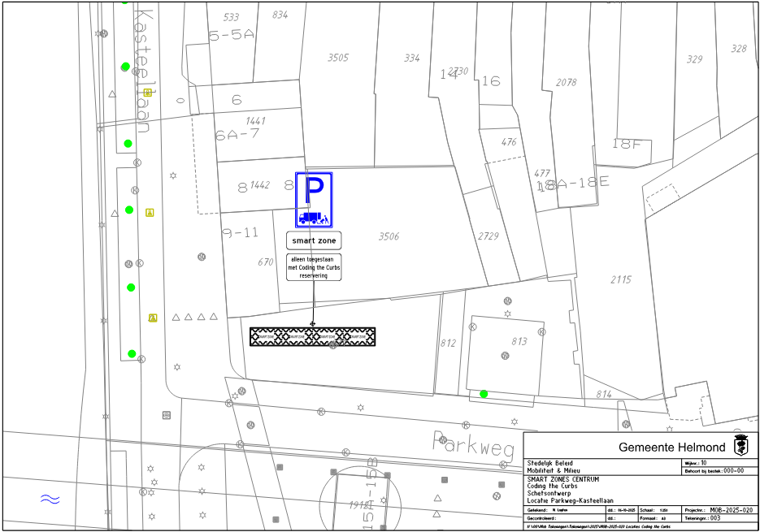Click parcel number 3506
Image resolution: width=760 pixels, height=532 pixels.
point(389,236)
